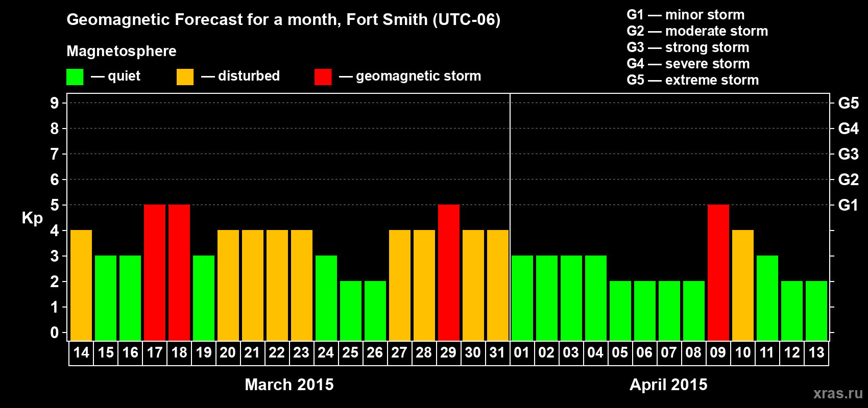Select the green bar for March 25
This screenshot has width=868, height=408.
tap(351, 311)
